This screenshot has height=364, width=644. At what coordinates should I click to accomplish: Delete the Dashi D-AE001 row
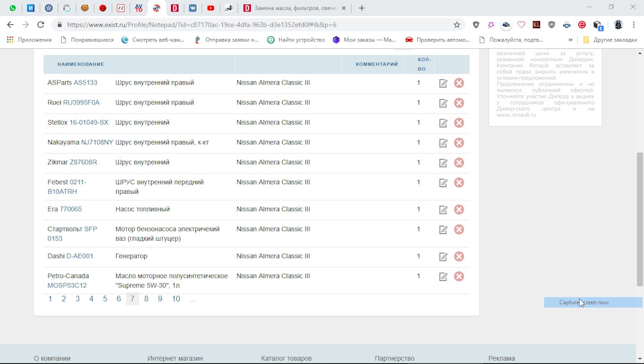click(459, 257)
